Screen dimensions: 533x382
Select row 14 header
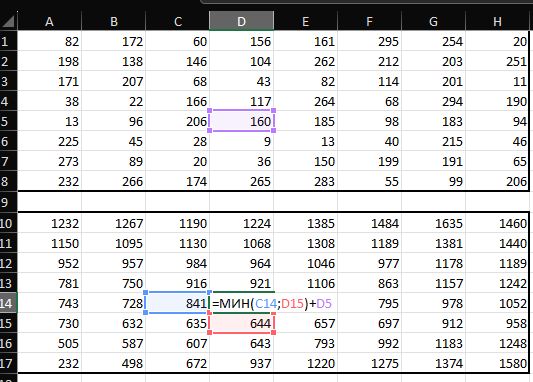(x=8, y=303)
